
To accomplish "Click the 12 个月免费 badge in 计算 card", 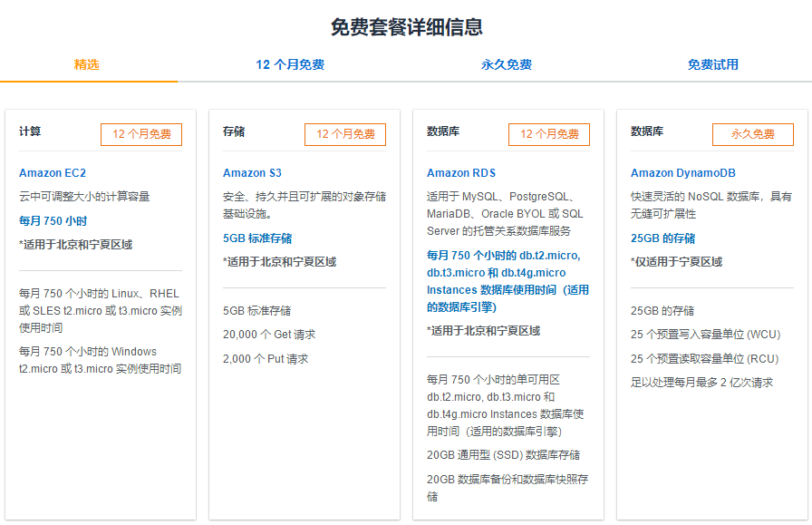I will point(141,134).
